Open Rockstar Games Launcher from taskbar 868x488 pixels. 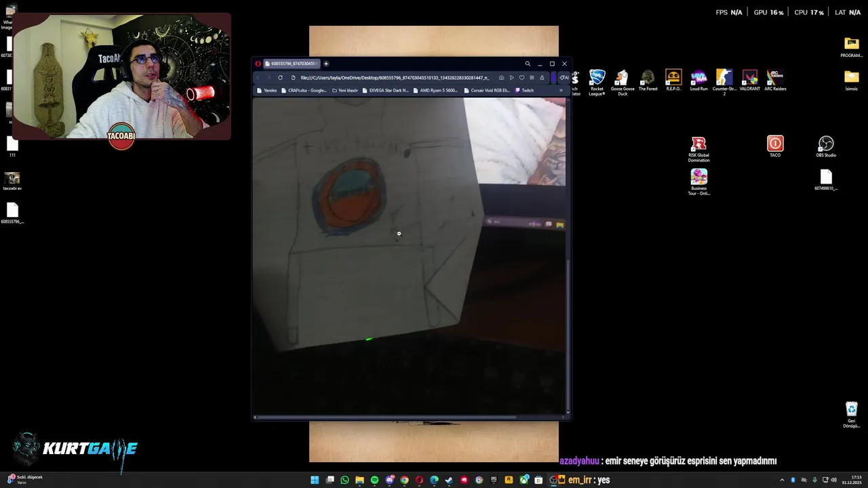509,480
